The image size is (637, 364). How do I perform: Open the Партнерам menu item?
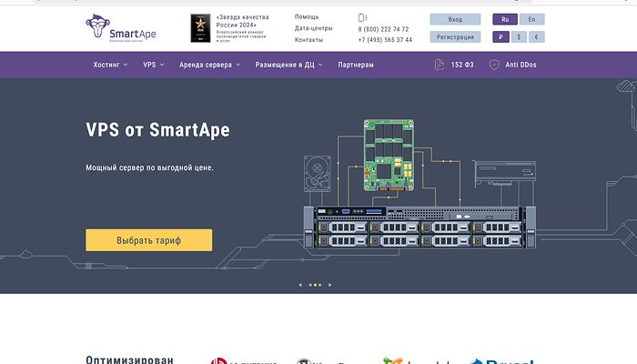[356, 65]
